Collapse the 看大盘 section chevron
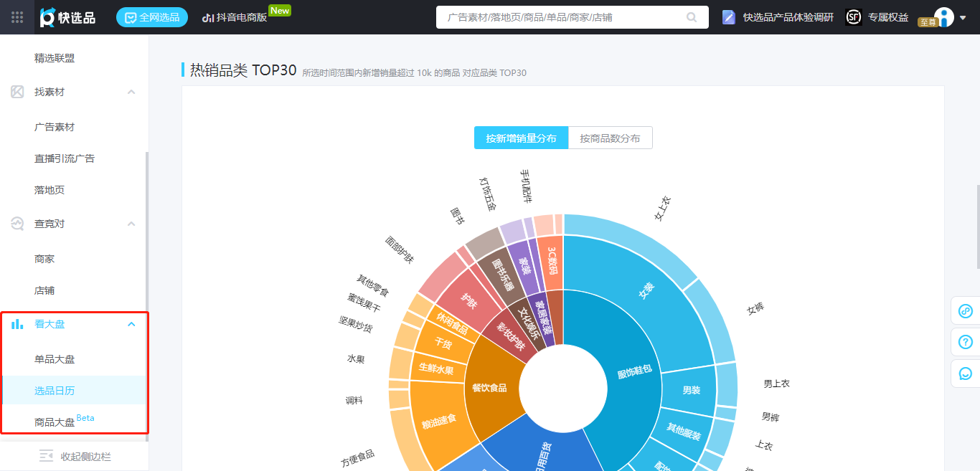Image resolution: width=980 pixels, height=471 pixels. [x=131, y=324]
